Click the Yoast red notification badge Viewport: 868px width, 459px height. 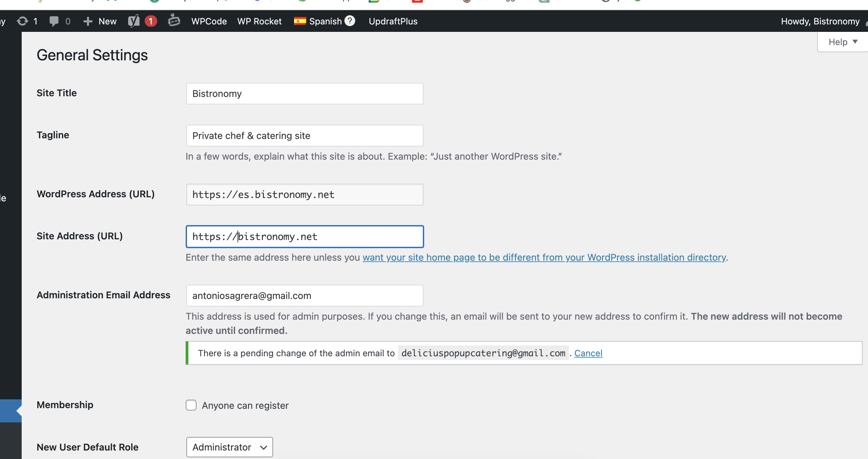tap(151, 21)
